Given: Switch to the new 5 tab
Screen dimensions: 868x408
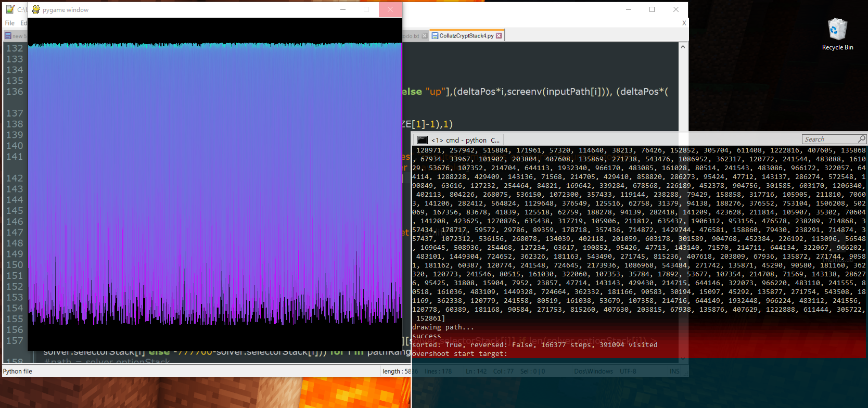Looking at the screenshot, I should click(15, 36).
